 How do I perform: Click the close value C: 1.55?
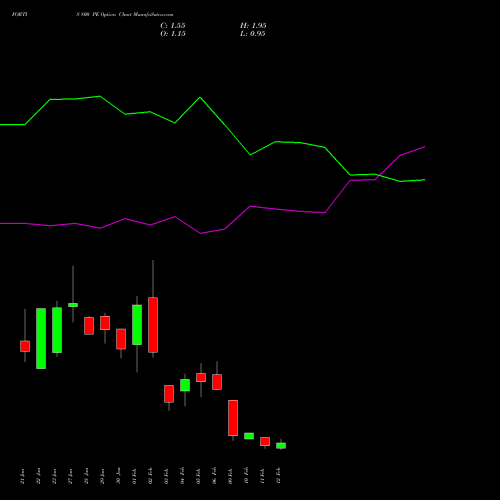[x=173, y=26]
